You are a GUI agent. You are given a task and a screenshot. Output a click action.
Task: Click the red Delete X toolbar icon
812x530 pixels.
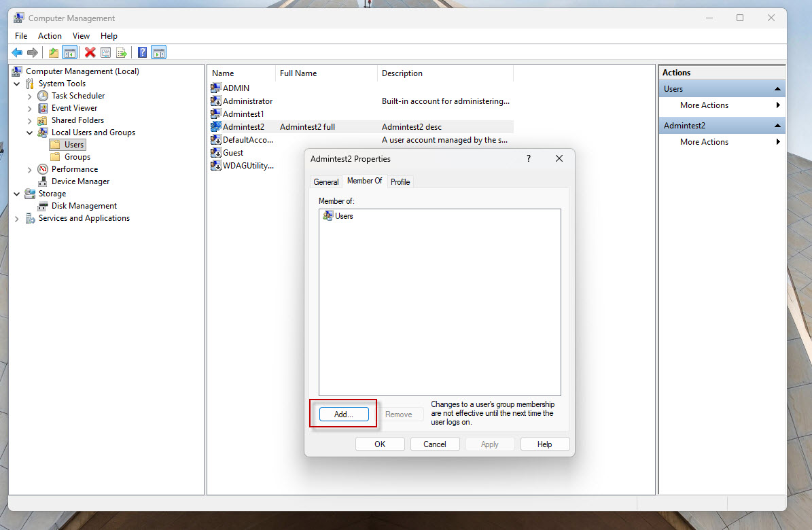[x=90, y=52]
